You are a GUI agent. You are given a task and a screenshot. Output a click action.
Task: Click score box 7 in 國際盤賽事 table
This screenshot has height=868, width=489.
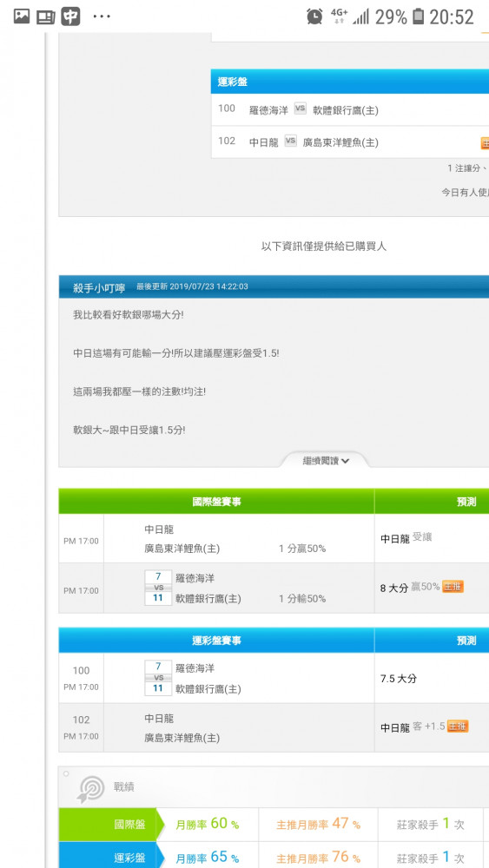pyautogui.click(x=158, y=577)
